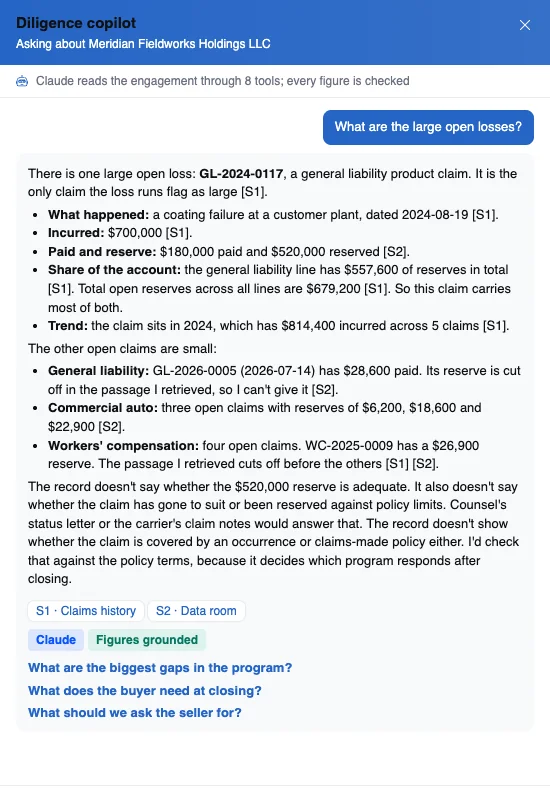
Task: Open the S2 Data room source chip
Action: coord(196,611)
